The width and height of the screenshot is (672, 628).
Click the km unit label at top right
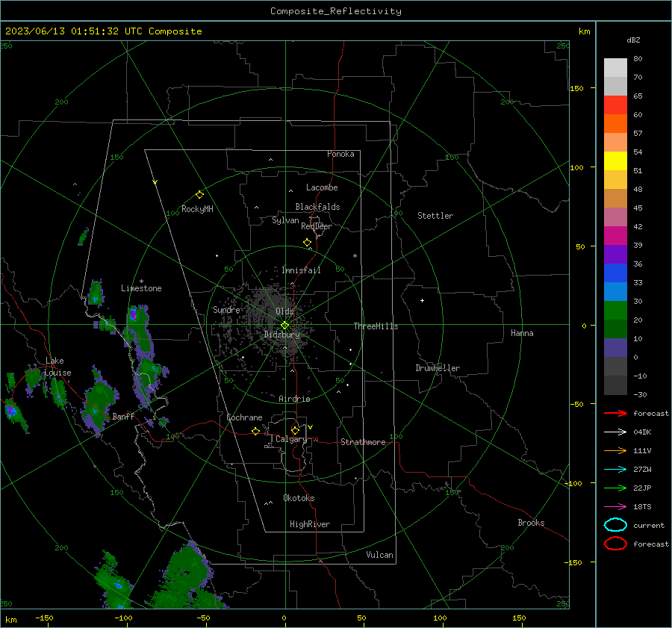(x=584, y=31)
